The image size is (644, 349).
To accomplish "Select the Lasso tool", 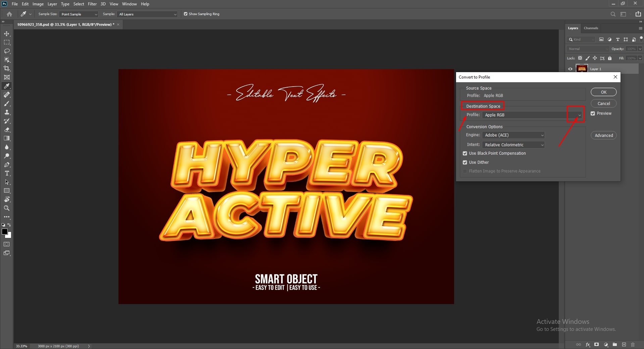I will [7, 51].
